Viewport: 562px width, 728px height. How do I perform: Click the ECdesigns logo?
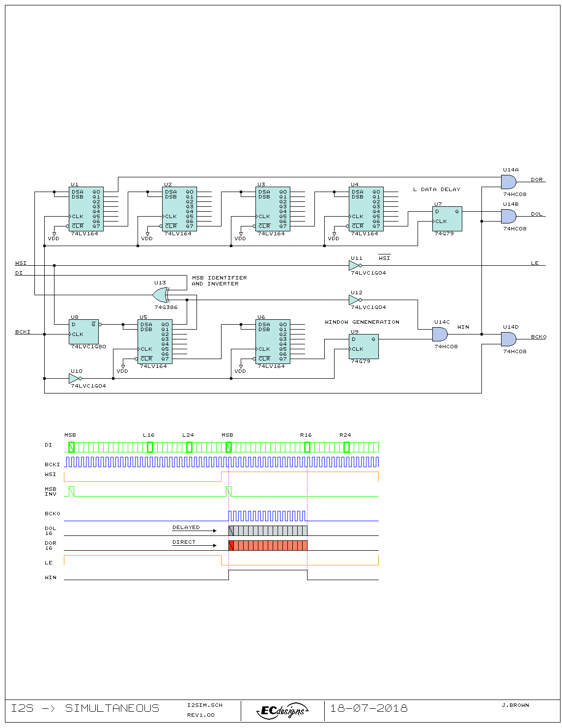point(282,710)
